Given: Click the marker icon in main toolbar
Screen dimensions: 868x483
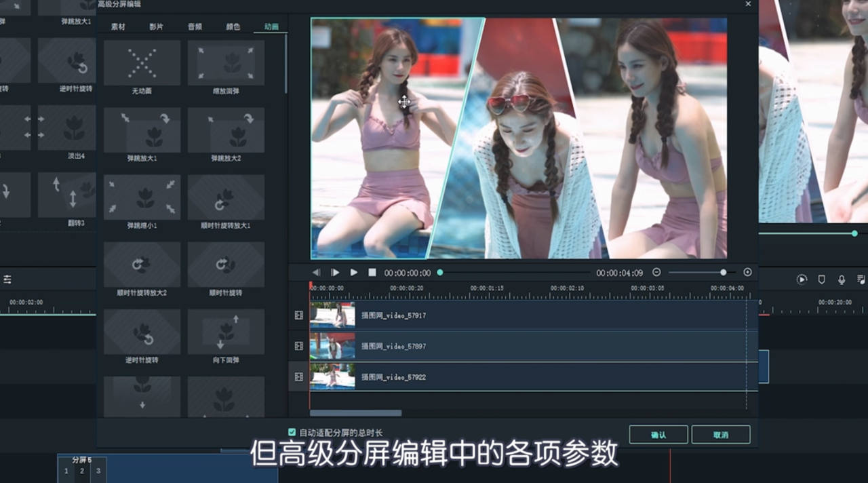Looking at the screenshot, I should point(821,279).
